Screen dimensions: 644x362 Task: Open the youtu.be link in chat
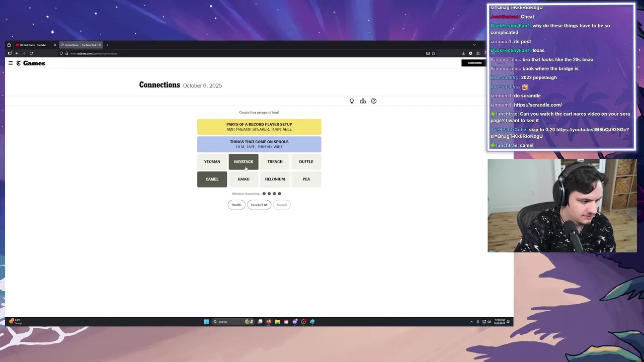559,133
